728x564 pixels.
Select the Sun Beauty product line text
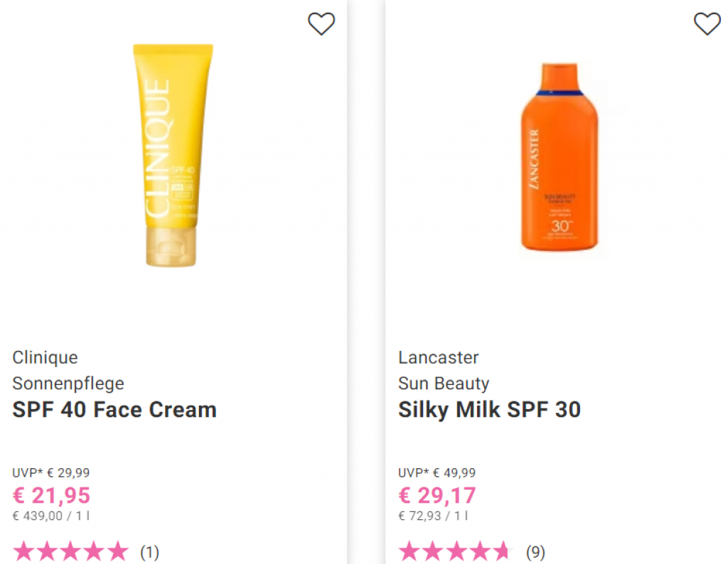(444, 384)
